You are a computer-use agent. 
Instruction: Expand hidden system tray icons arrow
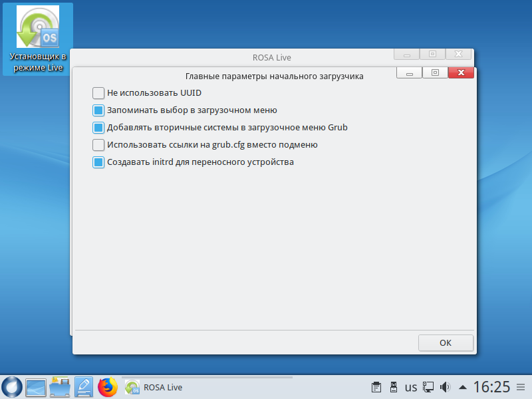464,387
